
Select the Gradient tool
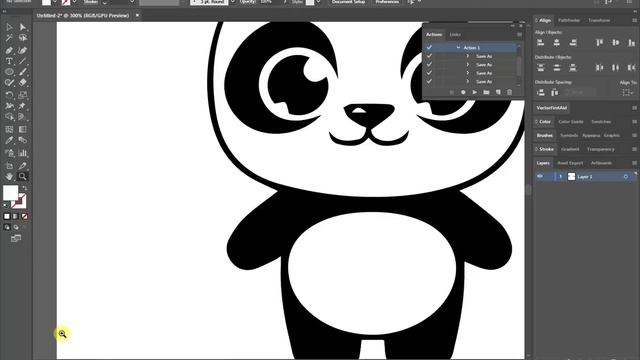pos(23,129)
